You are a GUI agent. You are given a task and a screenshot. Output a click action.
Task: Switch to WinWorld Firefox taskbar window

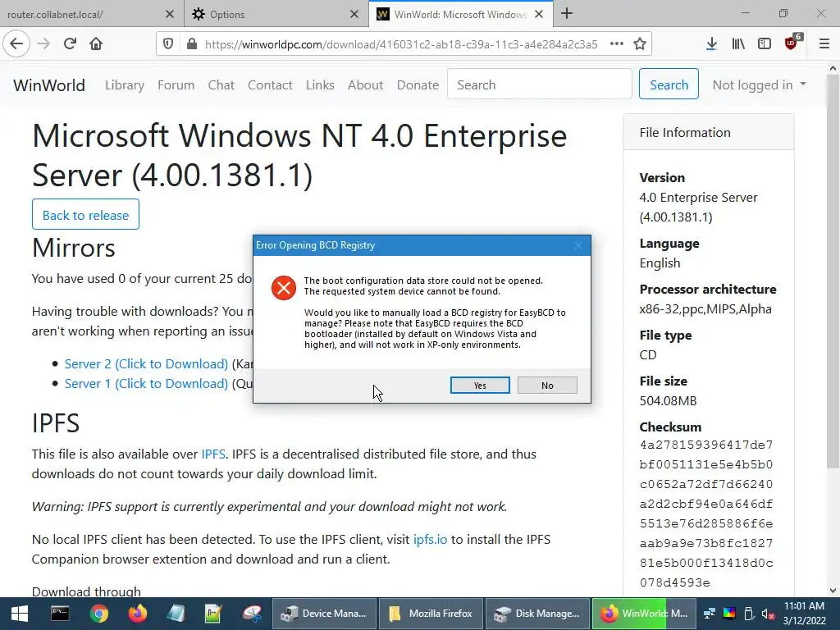(643, 614)
